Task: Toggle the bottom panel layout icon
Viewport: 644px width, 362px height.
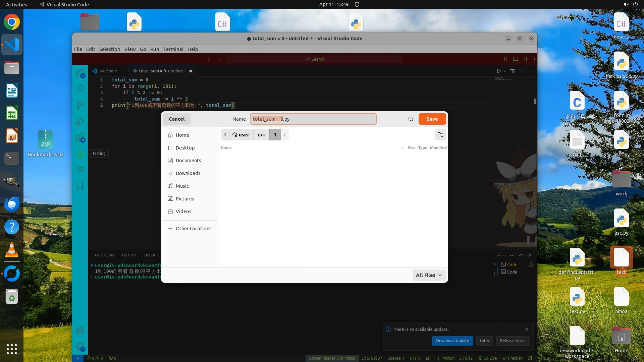Action: click(x=516, y=59)
